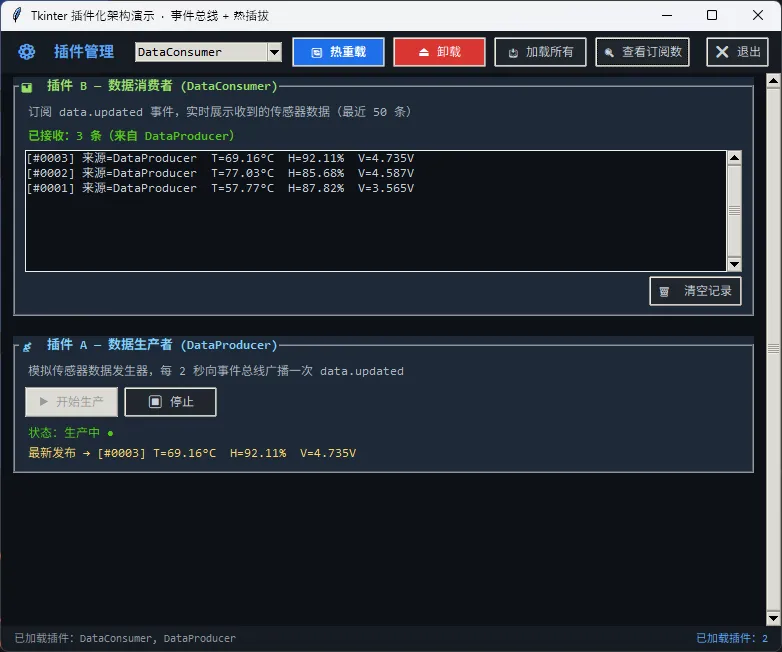Open 查看订阅数 subscription count
The width and height of the screenshot is (782, 652).
tap(642, 52)
